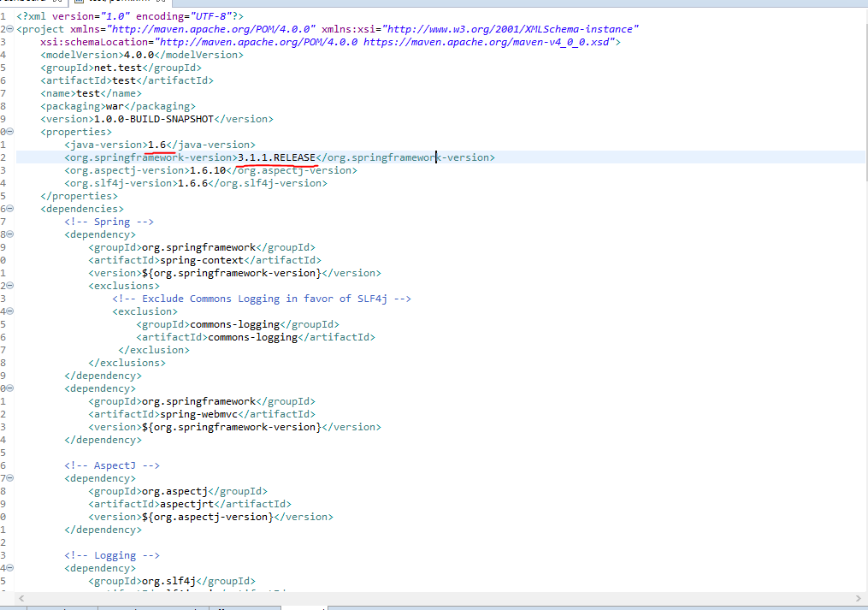This screenshot has width=868, height=610.
Task: Click the java-version 1.6 value
Action: (x=156, y=145)
